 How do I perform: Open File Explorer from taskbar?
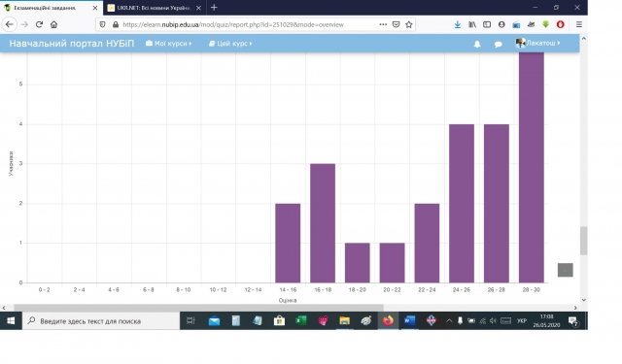point(344,321)
